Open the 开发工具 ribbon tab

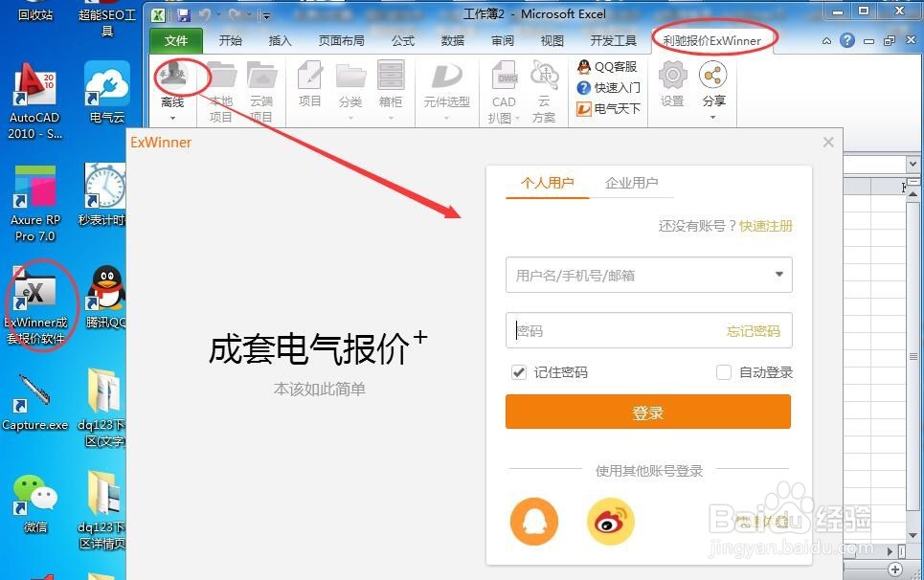point(614,40)
